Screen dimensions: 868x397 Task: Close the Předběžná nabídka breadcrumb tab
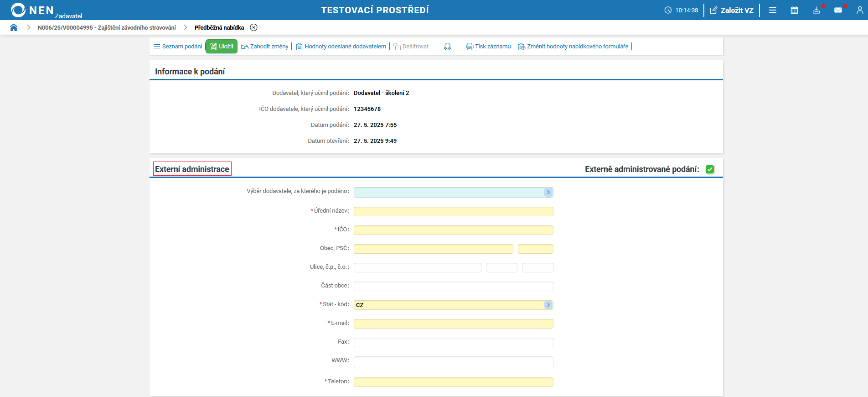254,27
